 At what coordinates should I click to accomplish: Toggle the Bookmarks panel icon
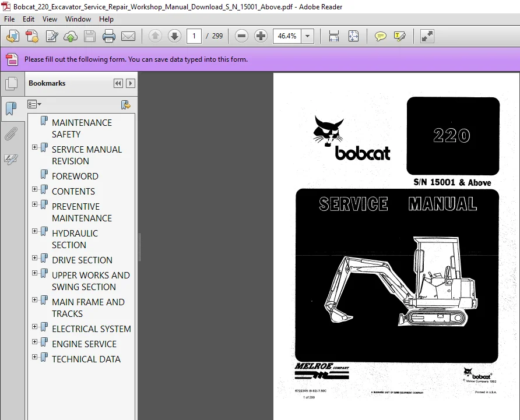11,108
